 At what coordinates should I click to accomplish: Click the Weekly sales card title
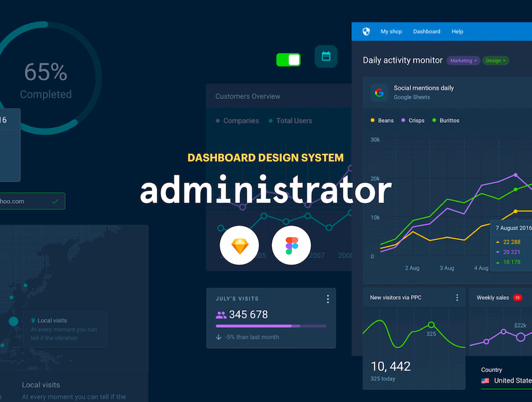point(493,297)
